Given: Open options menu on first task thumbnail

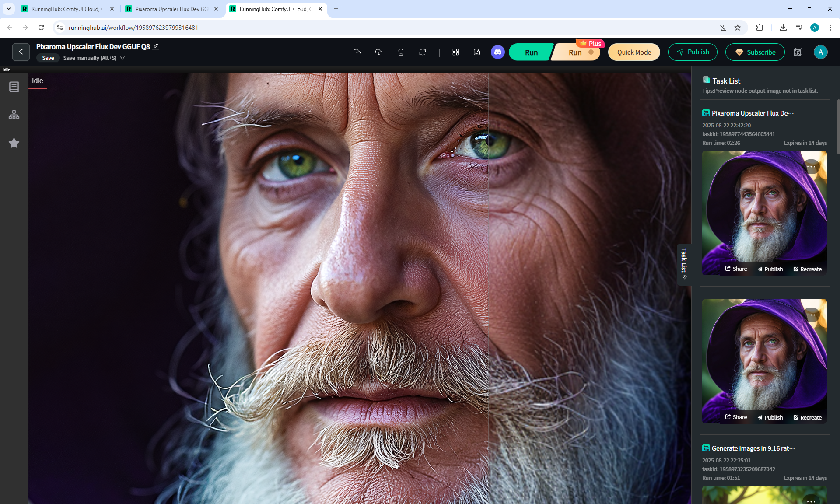Looking at the screenshot, I should point(812,167).
